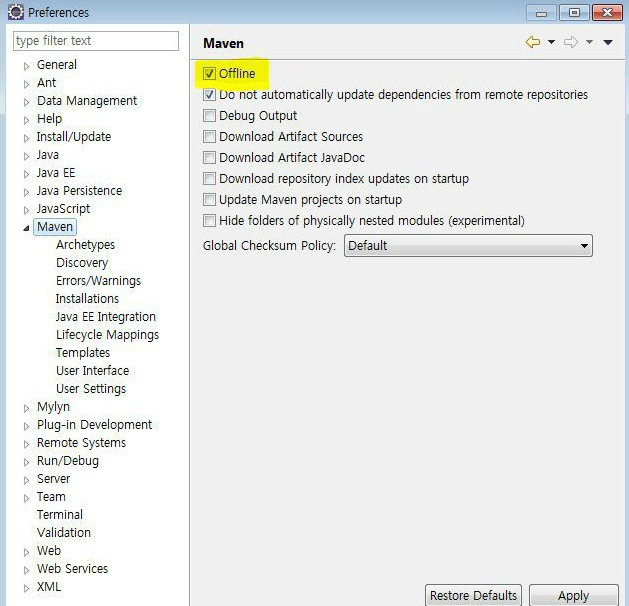Viewport: 629px width, 606px height.
Task: Open the back history dropdown arrow
Action: (552, 42)
